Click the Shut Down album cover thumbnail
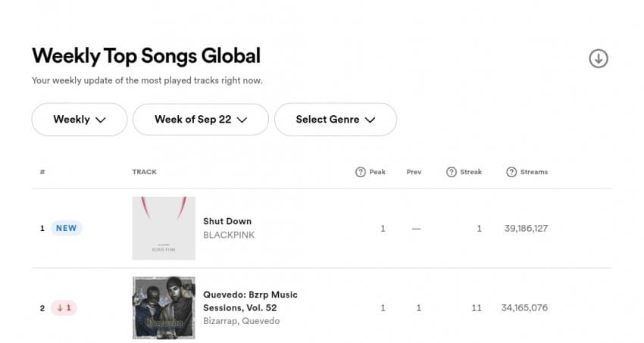 (164, 228)
